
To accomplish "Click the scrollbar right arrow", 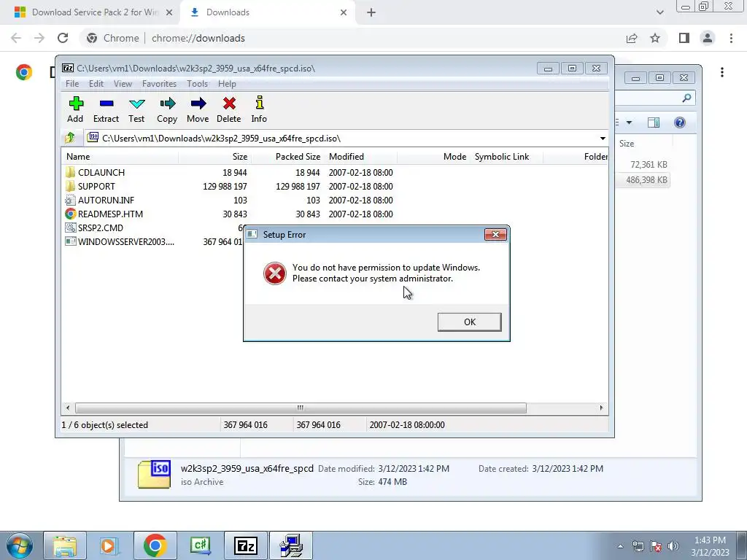I will [x=601, y=408].
